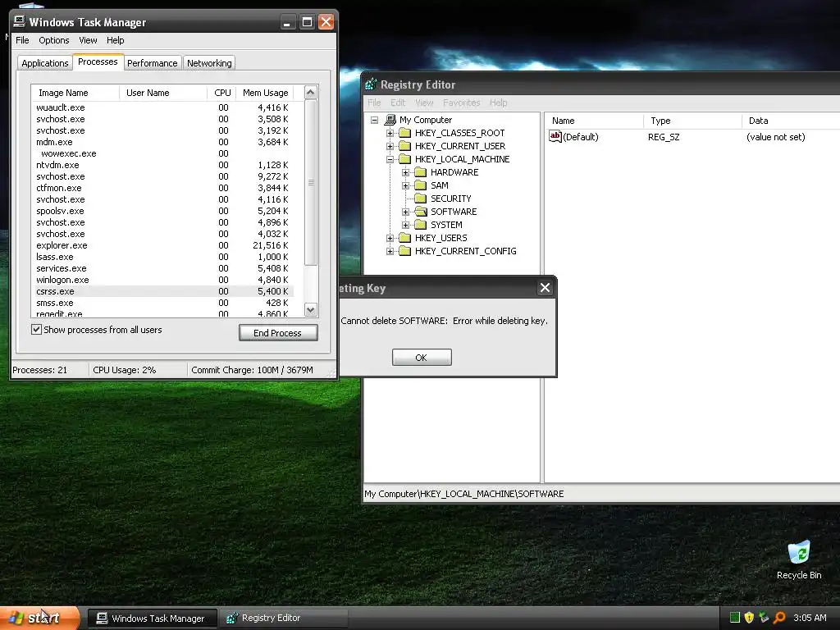Expand the SAM subkey
The height and width of the screenshot is (630, 840).
[405, 185]
